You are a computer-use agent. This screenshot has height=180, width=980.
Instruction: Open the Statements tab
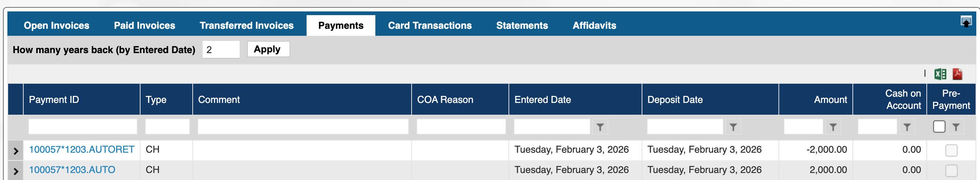(x=521, y=25)
